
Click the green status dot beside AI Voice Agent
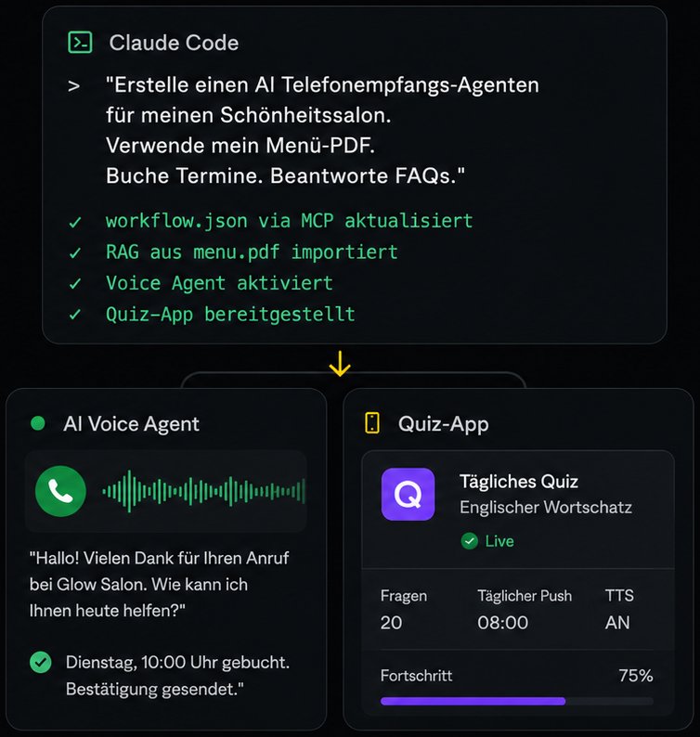tap(38, 423)
